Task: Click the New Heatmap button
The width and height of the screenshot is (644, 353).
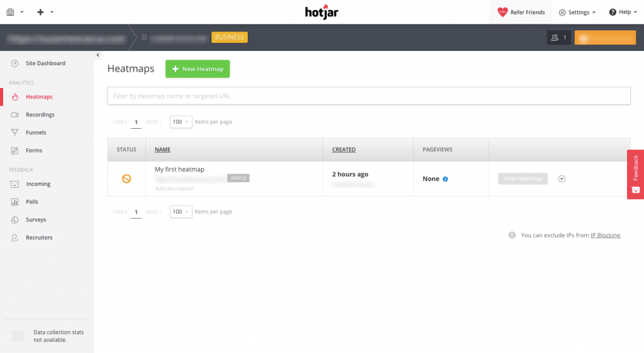Action: point(197,69)
